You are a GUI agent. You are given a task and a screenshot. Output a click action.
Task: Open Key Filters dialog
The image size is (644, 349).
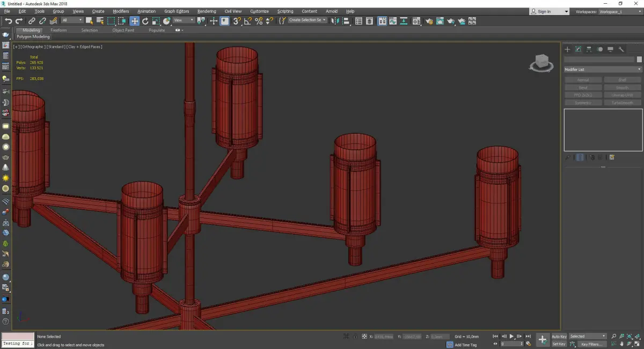point(591,344)
